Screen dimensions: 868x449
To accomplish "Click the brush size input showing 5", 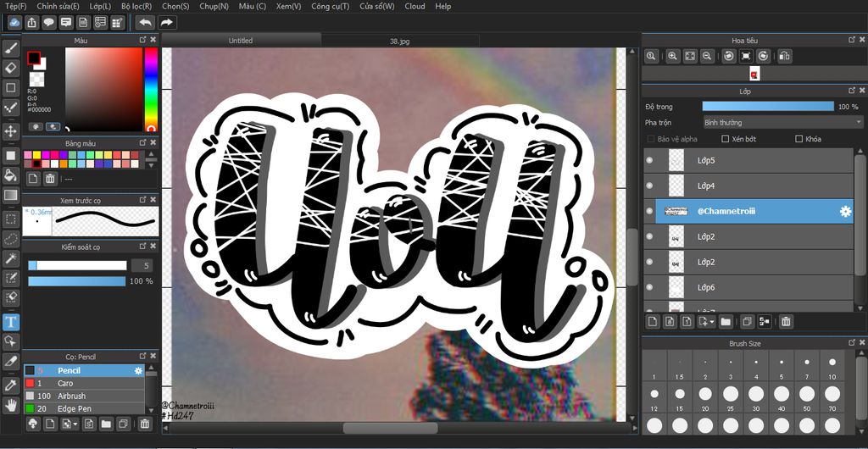I will (142, 266).
